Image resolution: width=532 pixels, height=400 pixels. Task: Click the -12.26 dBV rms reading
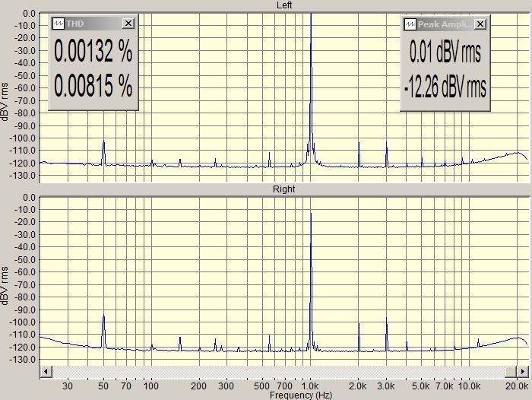(x=445, y=86)
